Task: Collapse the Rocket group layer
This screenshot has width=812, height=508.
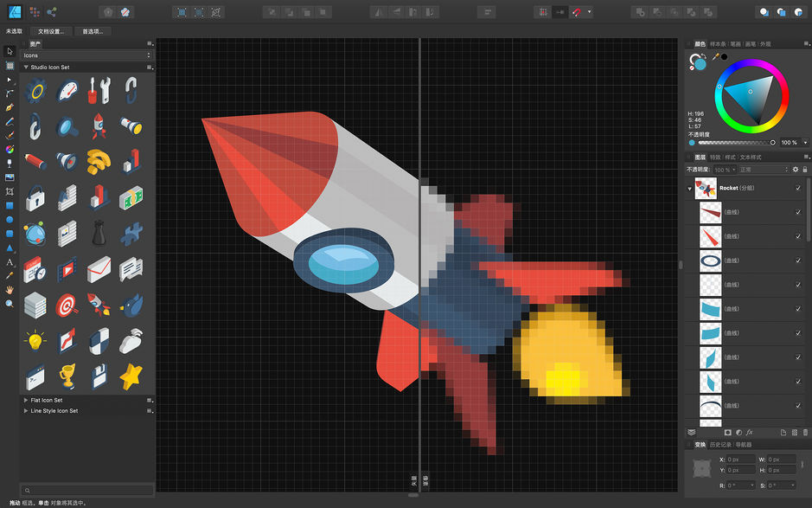Action: [690, 189]
